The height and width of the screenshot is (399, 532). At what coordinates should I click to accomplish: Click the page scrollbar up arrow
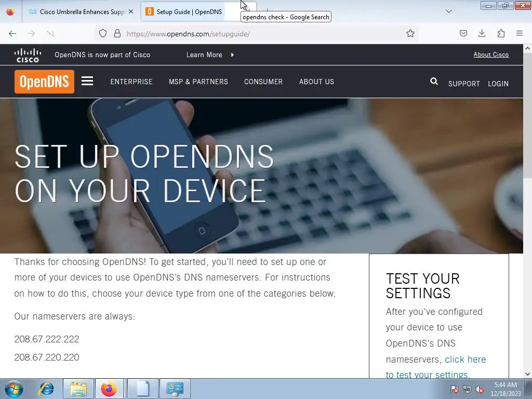point(528,48)
